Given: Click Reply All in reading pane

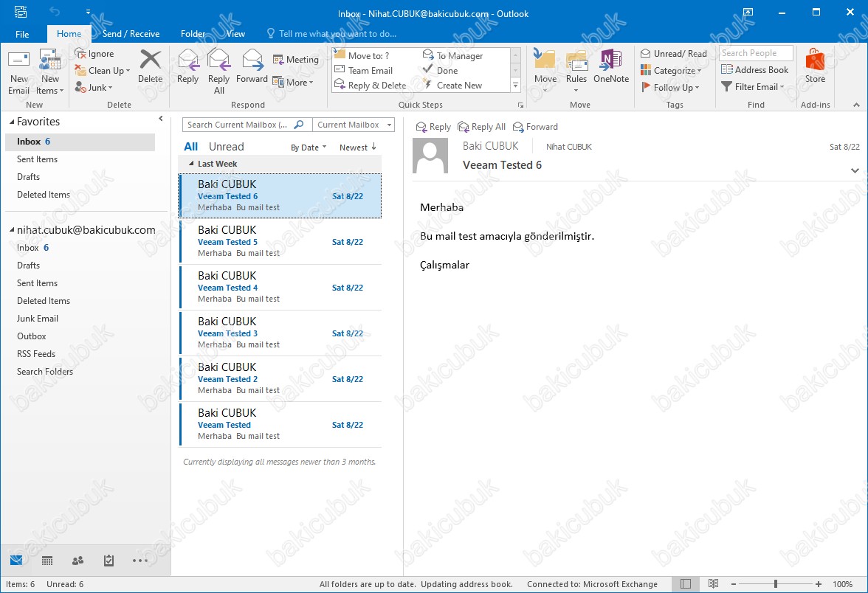Looking at the screenshot, I should (x=482, y=127).
